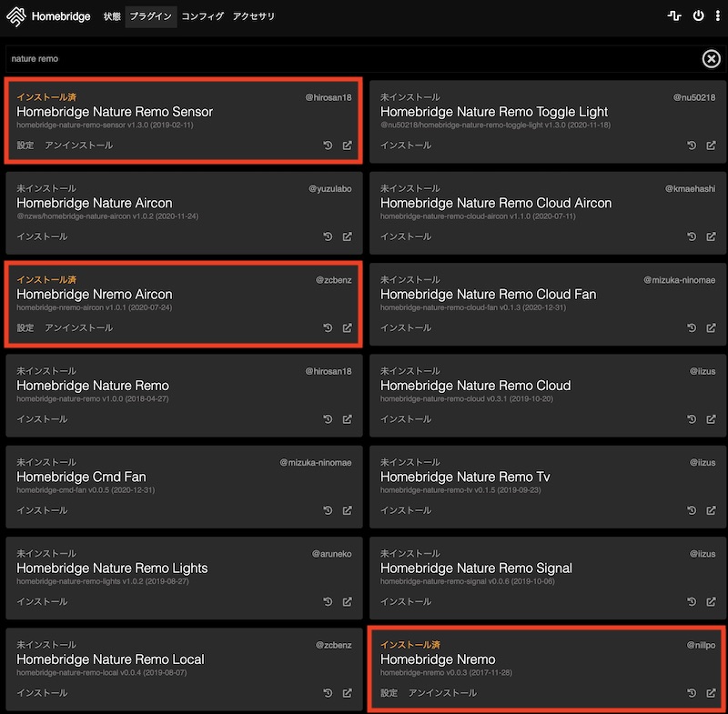
Task: Open external link for homebridge-nremo v0.0.3 card
Action: point(712,693)
